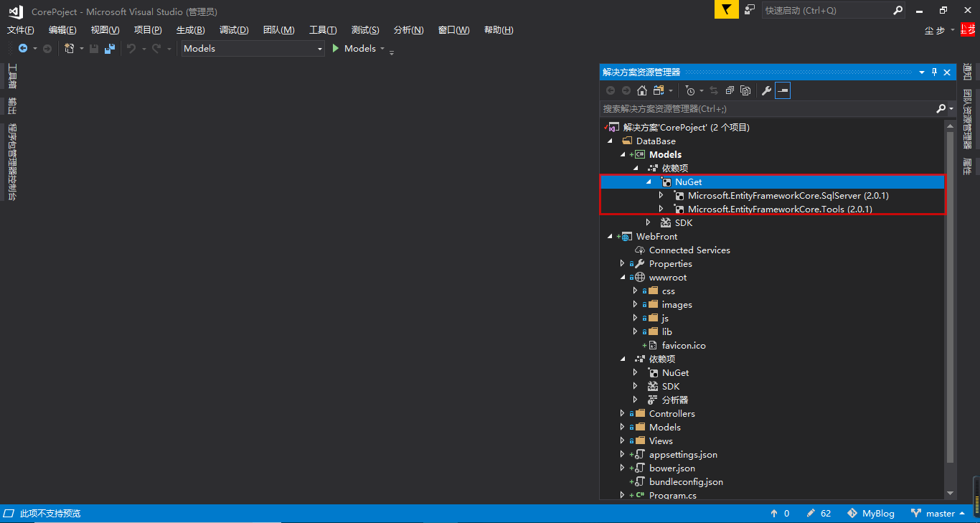The width and height of the screenshot is (980, 523).
Task: Click the master branch in status bar
Action: click(939, 514)
